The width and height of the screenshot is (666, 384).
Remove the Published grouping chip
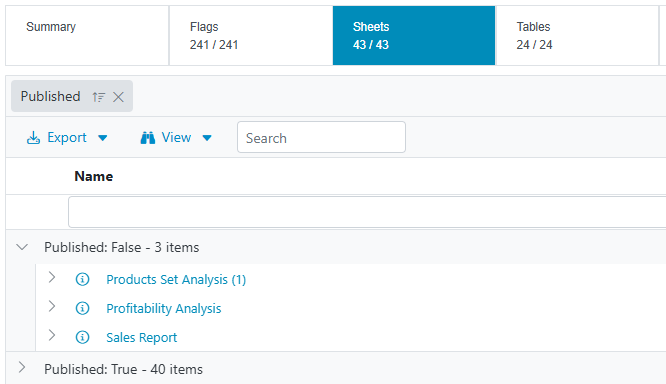[x=119, y=97]
